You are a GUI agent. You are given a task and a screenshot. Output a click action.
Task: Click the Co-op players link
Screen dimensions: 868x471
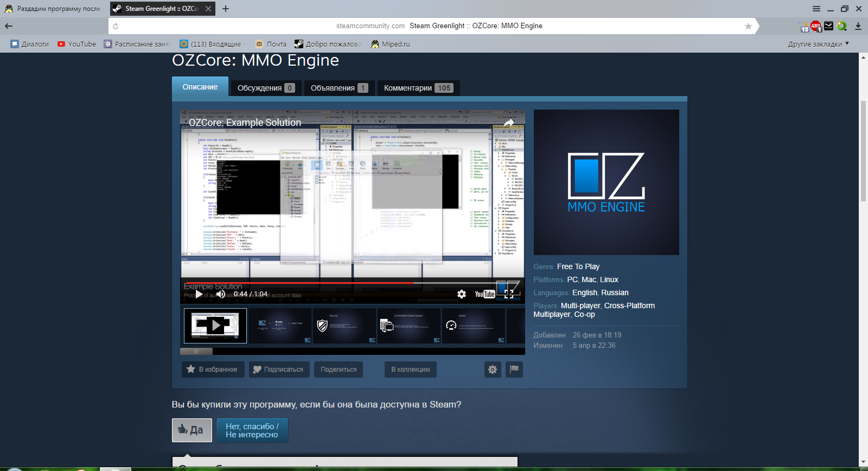click(x=585, y=314)
